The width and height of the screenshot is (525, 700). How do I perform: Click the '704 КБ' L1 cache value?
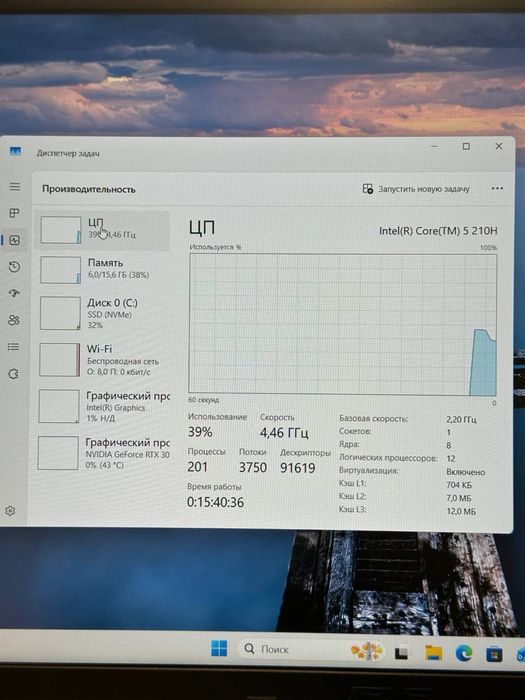[459, 485]
